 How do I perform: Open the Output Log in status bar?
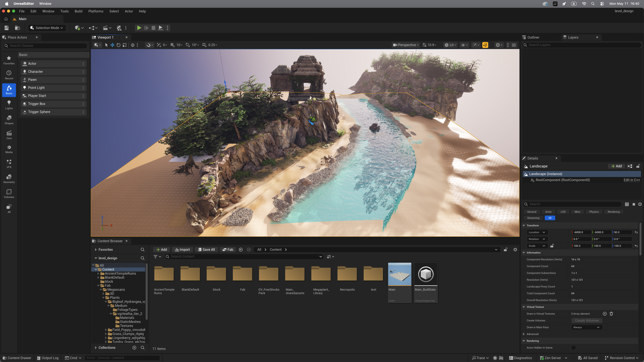click(48, 358)
